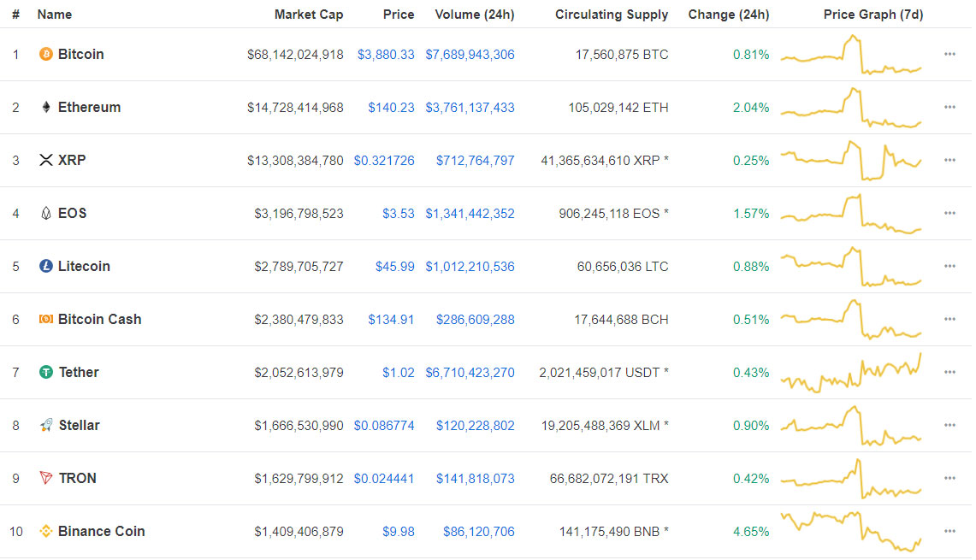Open the Bitcoin Cash name link

[x=99, y=319]
